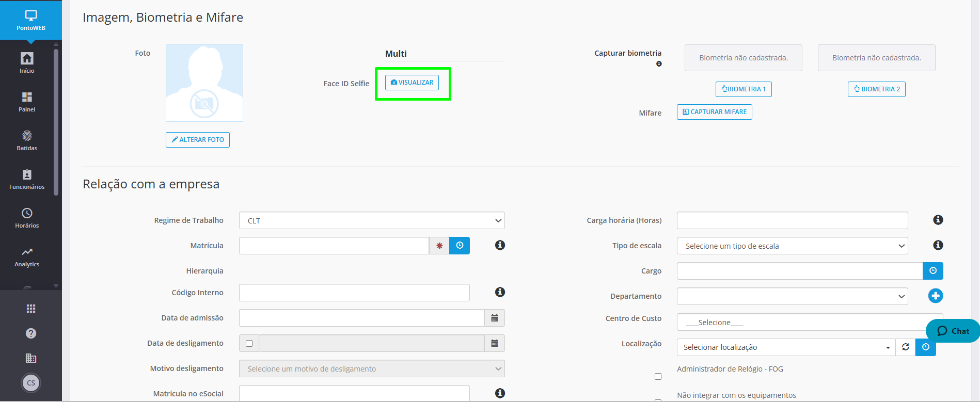Open Batidas from the sidebar
Image resolution: width=980 pixels, height=402 pixels.
pos(27,140)
